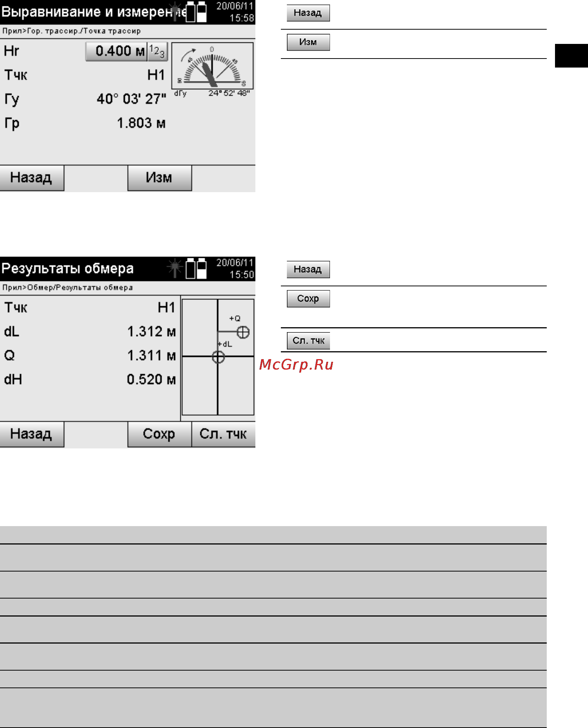588x728 pixels.
Task: Click the dL value 1.312 м
Action: click(151, 332)
